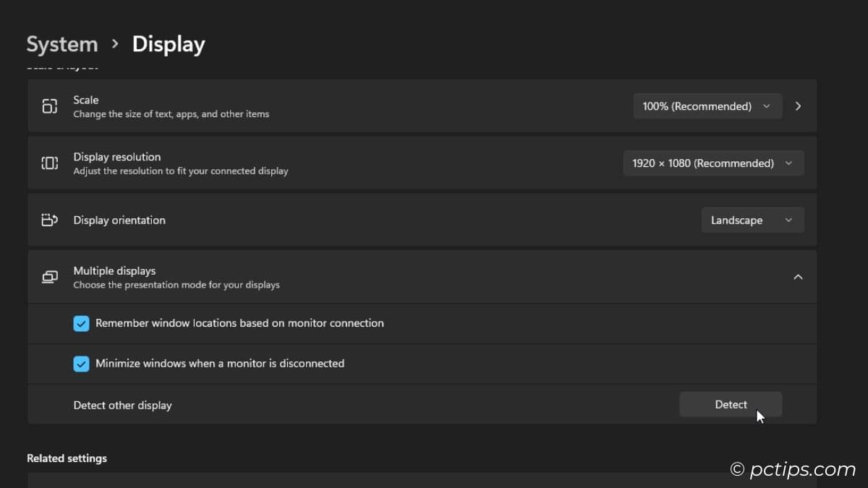Screen dimensions: 868x488
Task: Click the breadcrumb arrow between System and Display
Action: click(115, 44)
